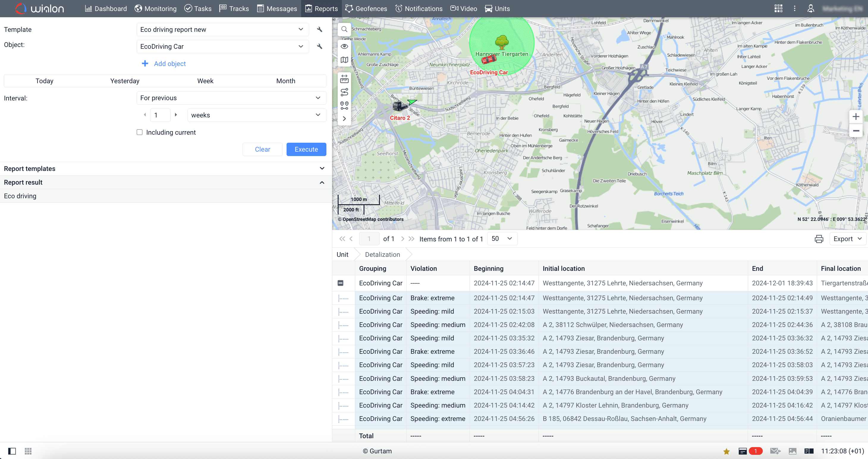This screenshot has width=868, height=459.
Task: Click the star icon in bottom bar
Action: tap(726, 451)
